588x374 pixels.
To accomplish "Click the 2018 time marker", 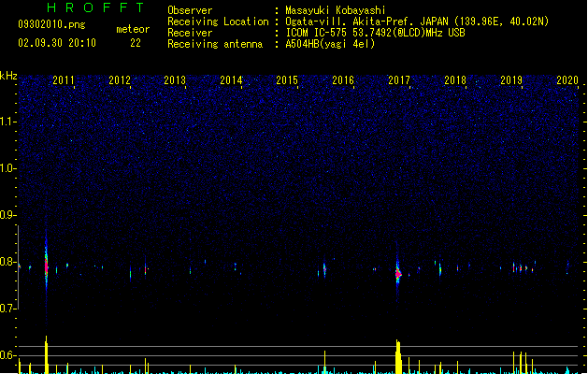I will coord(455,80).
